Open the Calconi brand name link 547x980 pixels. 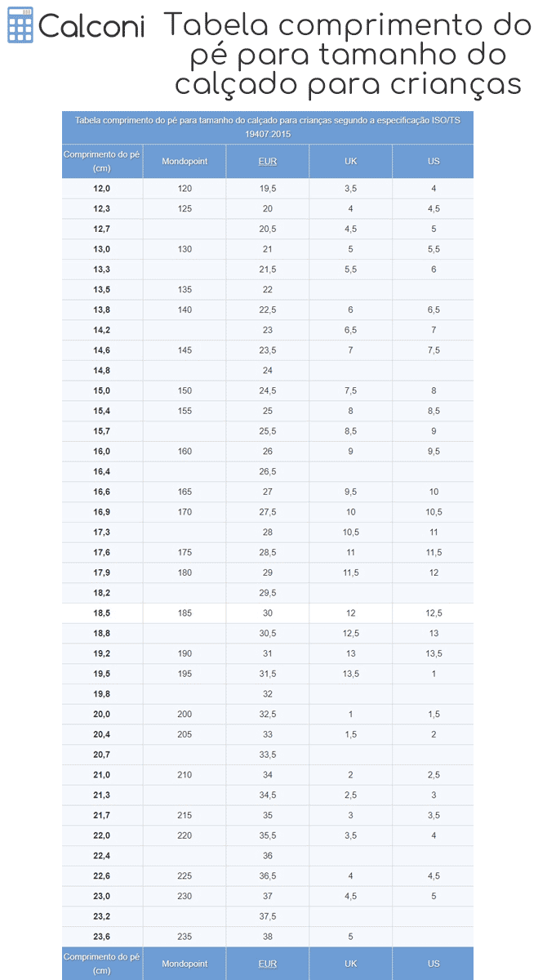tap(91, 28)
